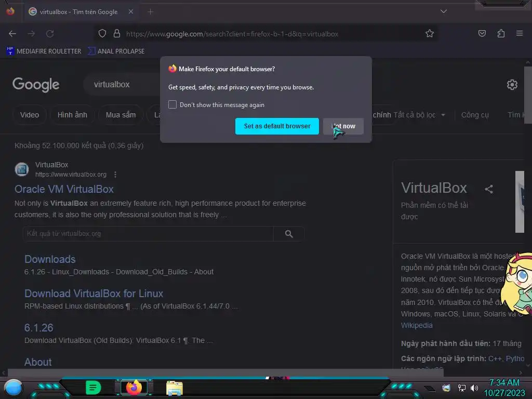Open the three-dot menu next to virtualbox.org
Image resolution: width=532 pixels, height=399 pixels.
coord(115,175)
